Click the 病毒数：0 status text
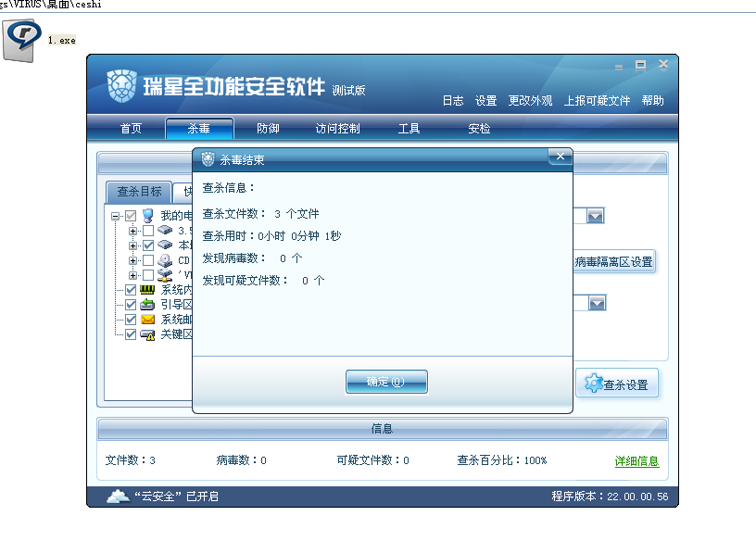 [241, 460]
